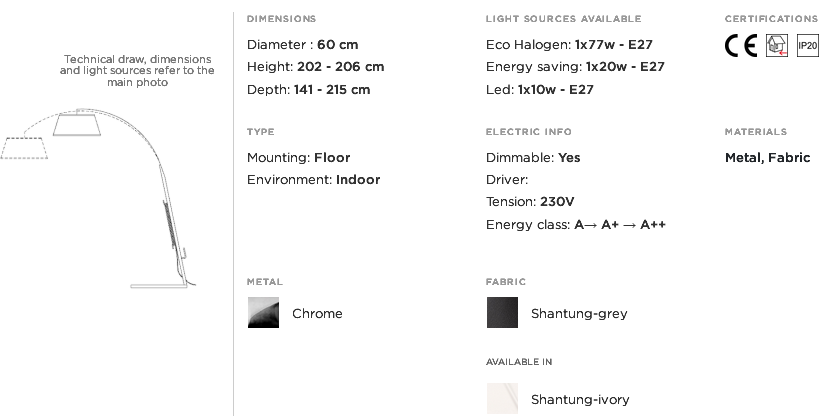Select the Shantung-grey fabric swatch
This screenshot has width=834, height=416.
[x=502, y=312]
